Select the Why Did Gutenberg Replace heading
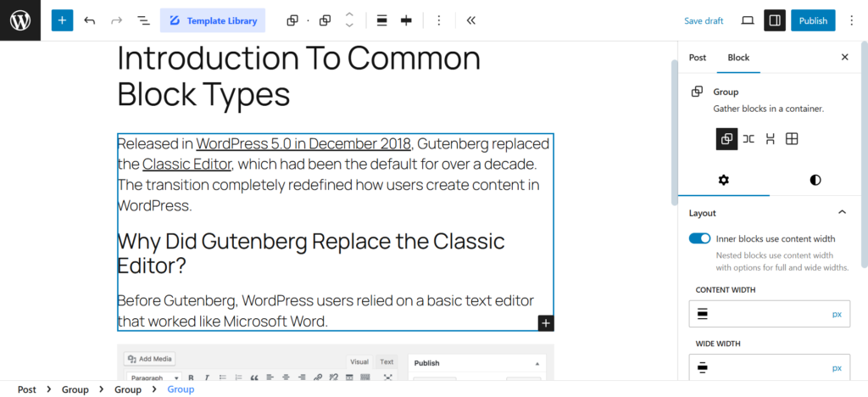 [x=311, y=254]
